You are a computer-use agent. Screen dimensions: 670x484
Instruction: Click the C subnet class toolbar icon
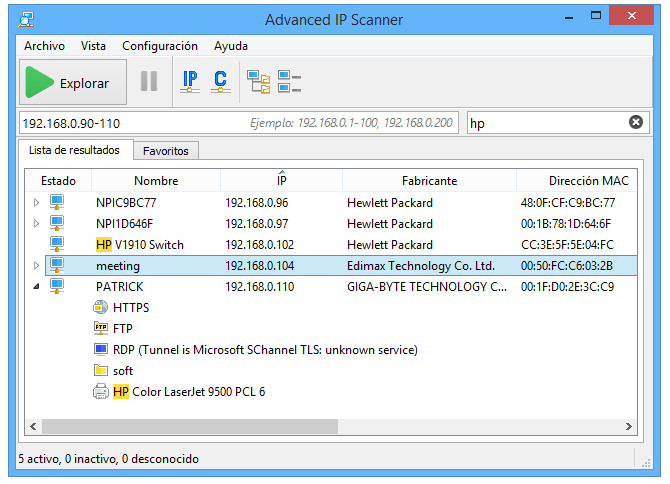tap(220, 81)
